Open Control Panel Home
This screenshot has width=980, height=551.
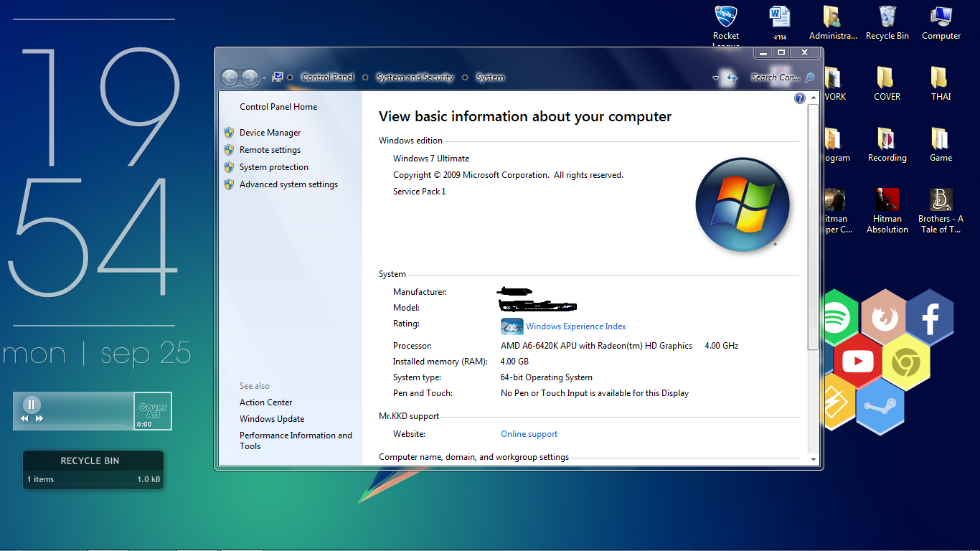tap(278, 107)
